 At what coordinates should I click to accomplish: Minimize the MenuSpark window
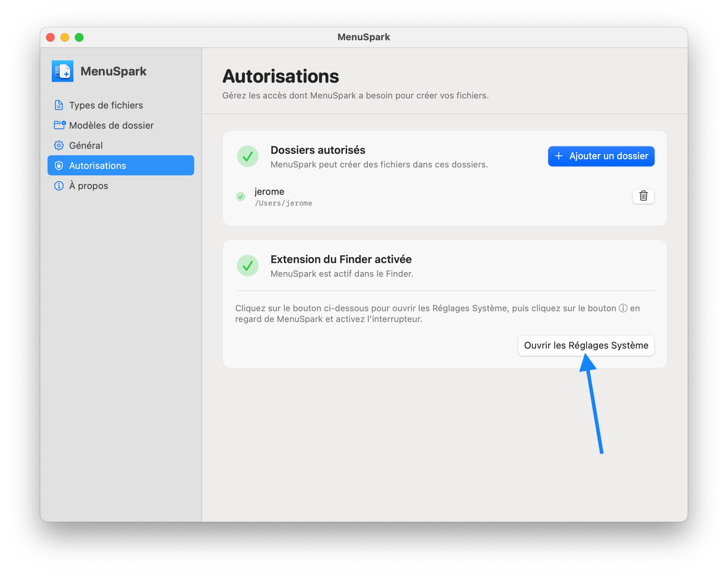point(65,37)
